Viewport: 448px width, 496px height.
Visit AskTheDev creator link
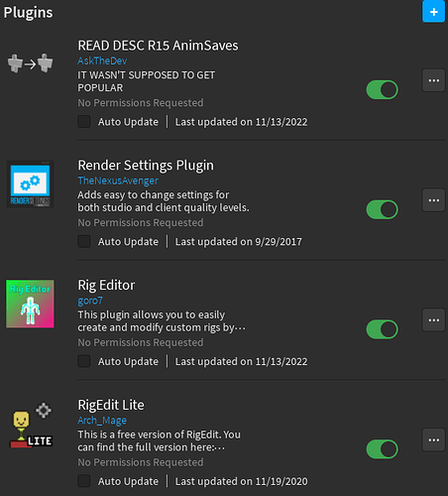coord(102,61)
